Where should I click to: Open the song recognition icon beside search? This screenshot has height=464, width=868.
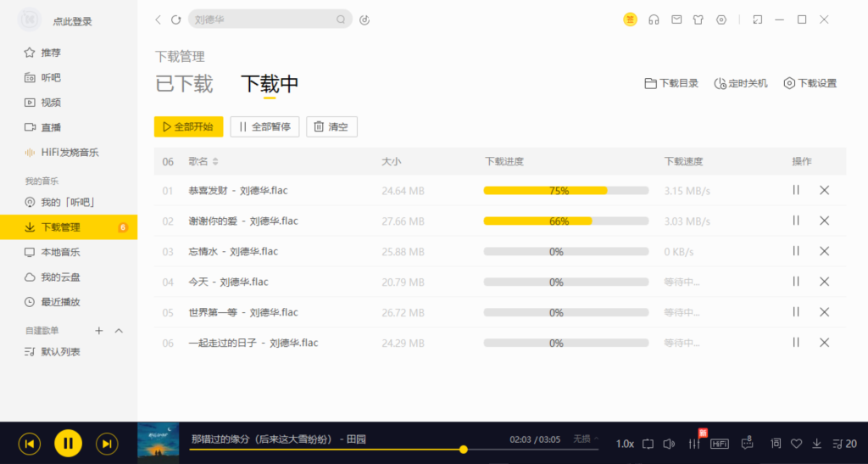click(364, 20)
